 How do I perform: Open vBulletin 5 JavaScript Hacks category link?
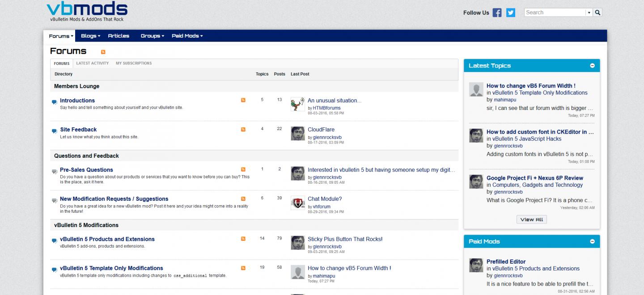pos(527,139)
